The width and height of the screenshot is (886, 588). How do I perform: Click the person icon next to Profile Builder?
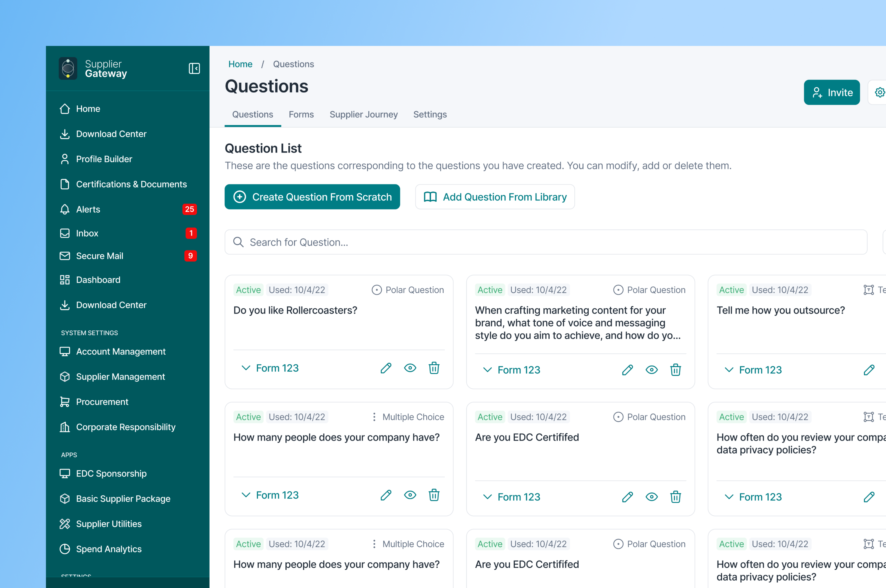65,159
